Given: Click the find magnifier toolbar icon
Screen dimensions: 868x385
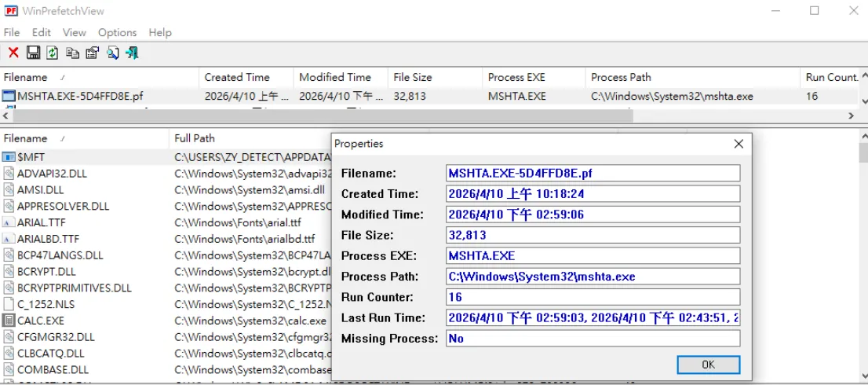Looking at the screenshot, I should 112,53.
